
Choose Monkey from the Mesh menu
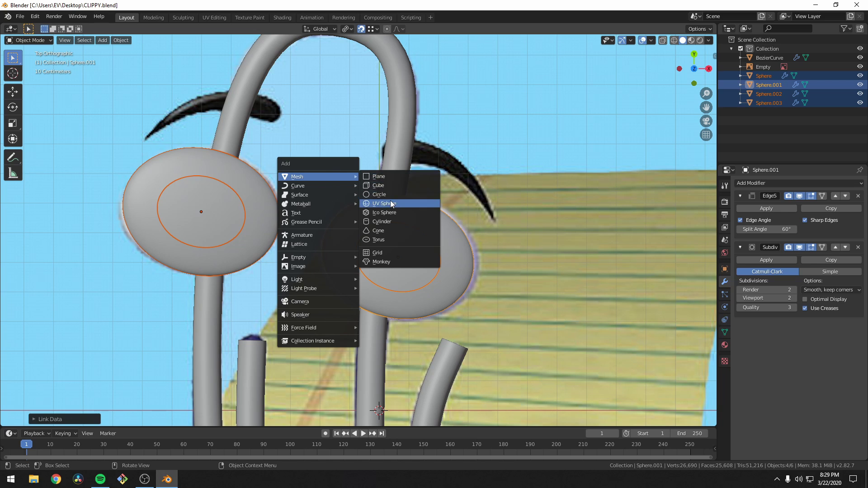pos(381,262)
